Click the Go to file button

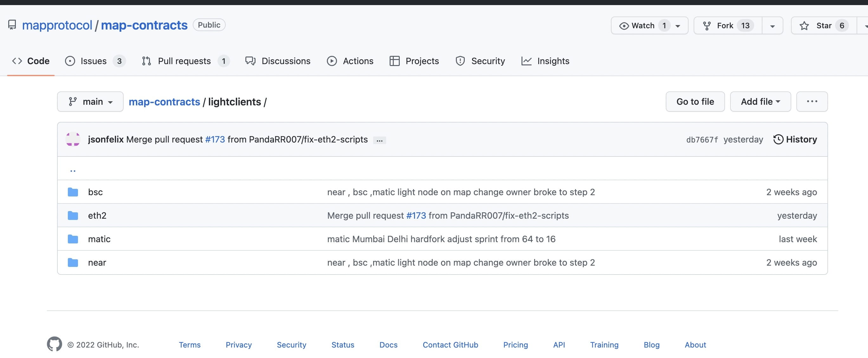(x=695, y=101)
